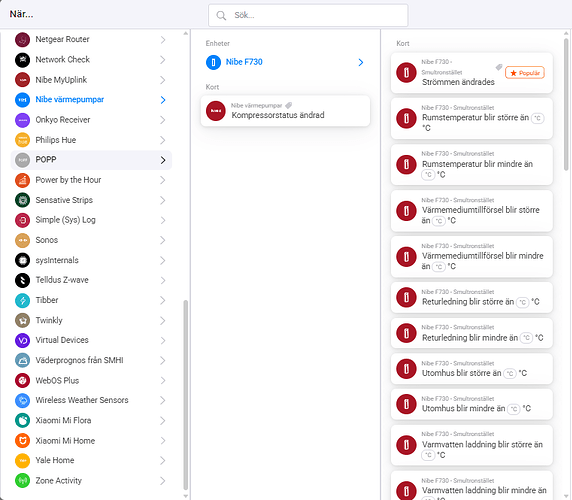572x500 pixels.
Task: Click the Network Check app icon
Action: [x=22, y=59]
